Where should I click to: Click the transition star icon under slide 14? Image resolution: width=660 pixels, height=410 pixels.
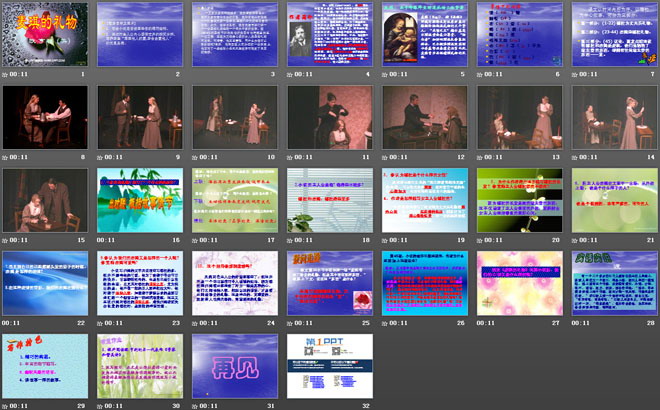coord(574,157)
